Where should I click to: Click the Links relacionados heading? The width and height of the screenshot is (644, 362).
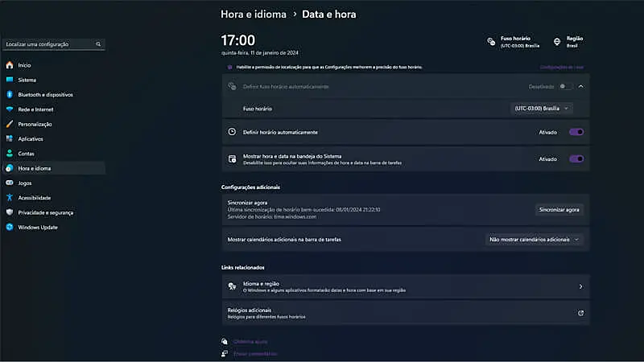point(243,268)
